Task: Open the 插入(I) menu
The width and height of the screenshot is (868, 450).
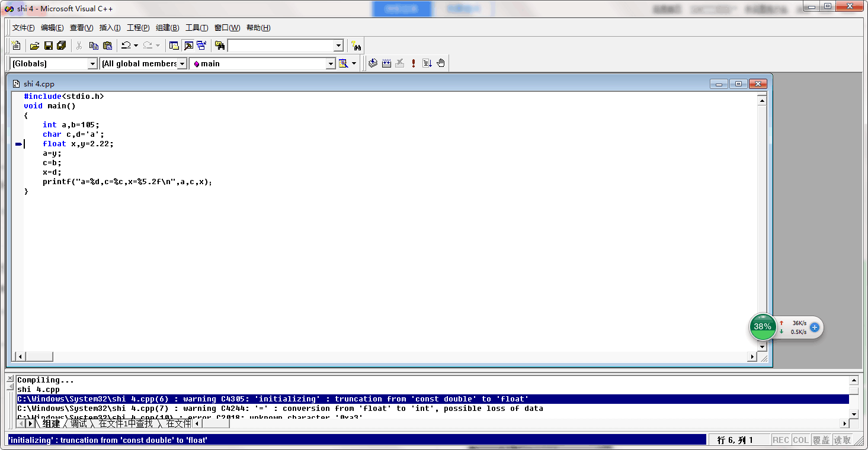Action: coord(110,28)
